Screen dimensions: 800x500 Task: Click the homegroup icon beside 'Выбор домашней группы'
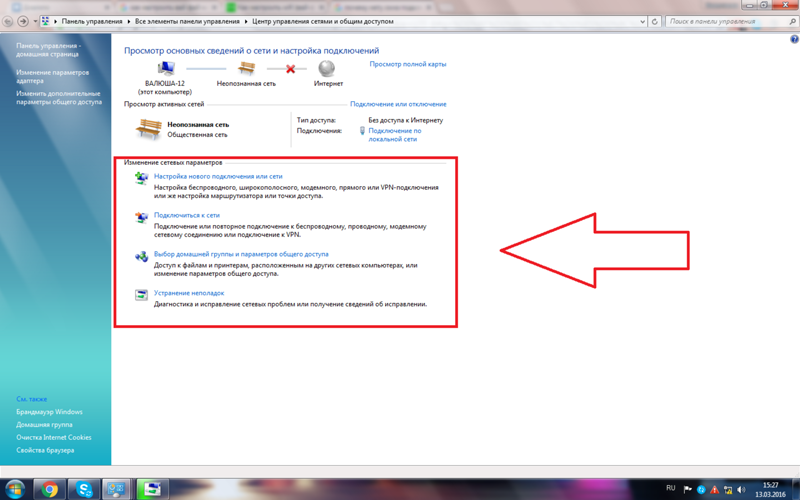141,256
